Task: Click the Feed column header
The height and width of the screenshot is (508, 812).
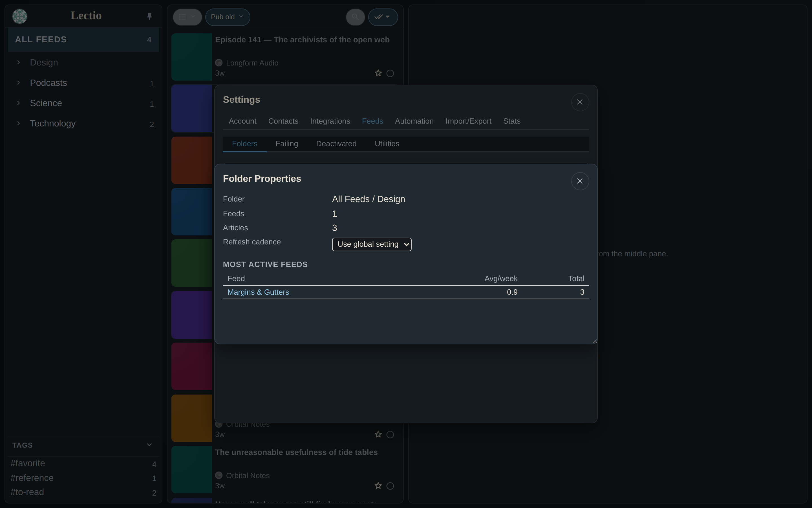Action: tap(236, 279)
